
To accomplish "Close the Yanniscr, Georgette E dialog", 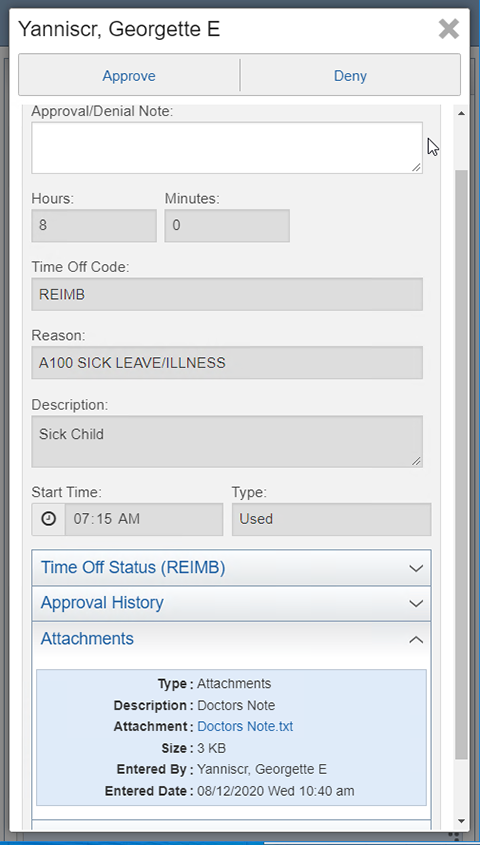I will 448,29.
